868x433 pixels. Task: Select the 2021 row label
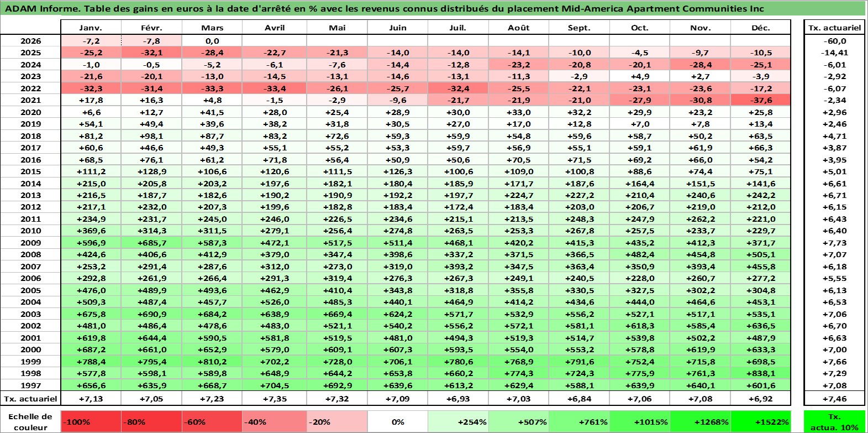30,100
